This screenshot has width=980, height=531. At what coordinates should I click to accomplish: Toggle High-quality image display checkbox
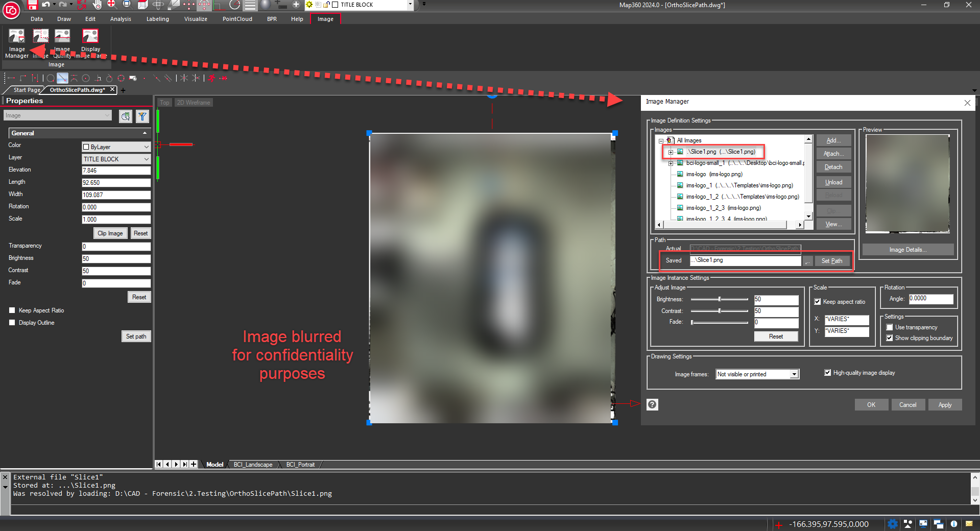point(828,373)
